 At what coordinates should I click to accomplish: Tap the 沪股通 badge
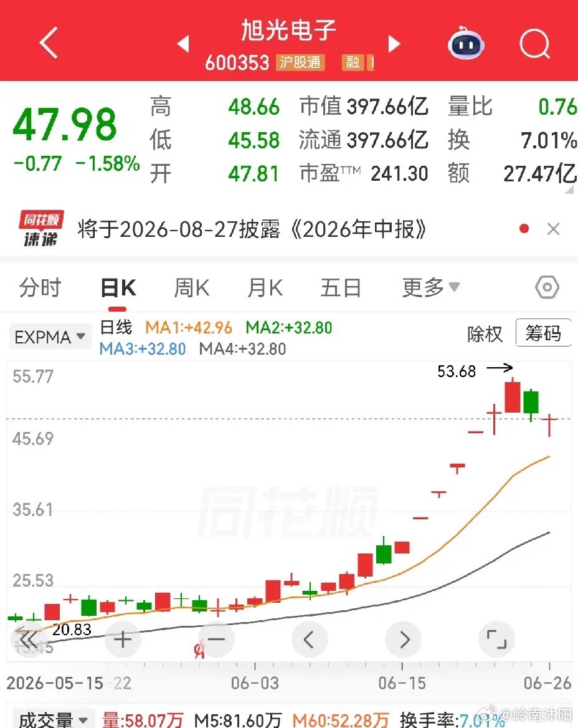pos(301,62)
